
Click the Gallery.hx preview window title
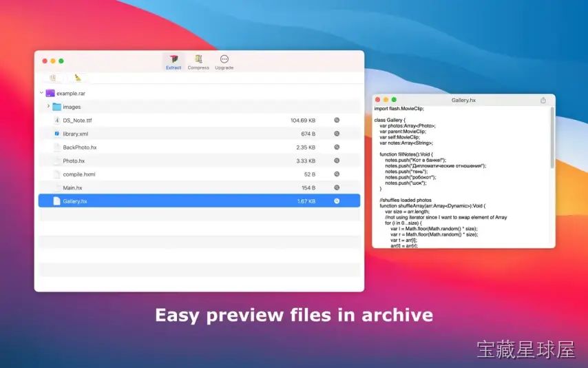coord(463,100)
